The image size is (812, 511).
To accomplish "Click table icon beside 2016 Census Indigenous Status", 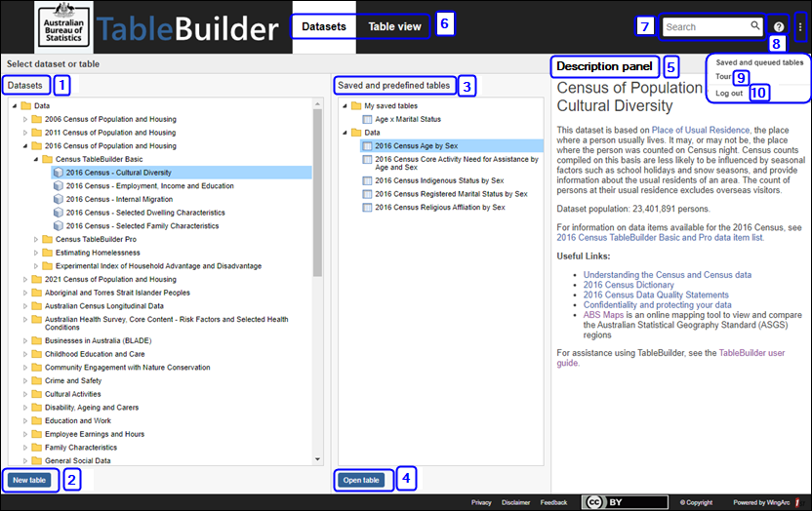I will tap(367, 180).
